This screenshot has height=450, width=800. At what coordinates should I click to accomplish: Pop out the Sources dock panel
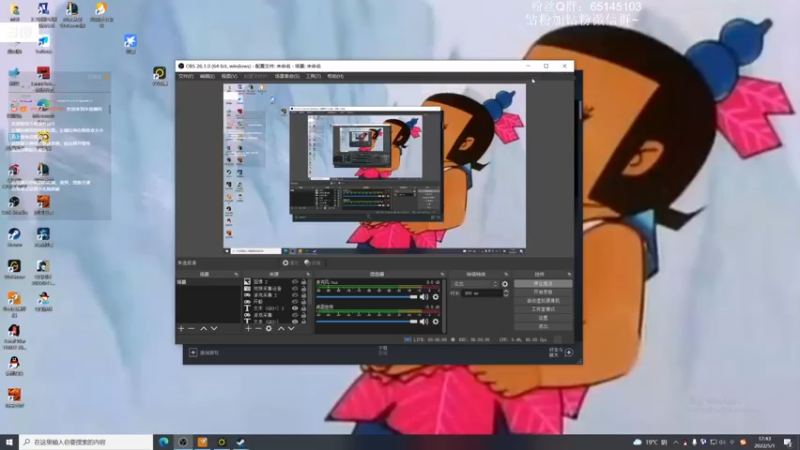[308, 274]
